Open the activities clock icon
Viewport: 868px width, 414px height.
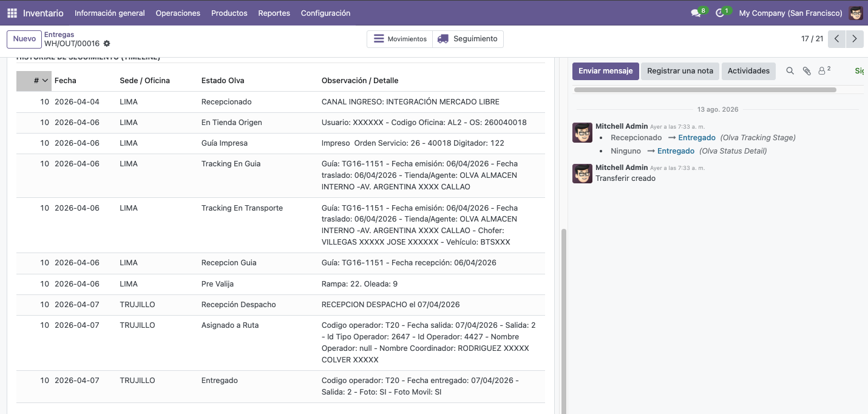[x=720, y=13]
